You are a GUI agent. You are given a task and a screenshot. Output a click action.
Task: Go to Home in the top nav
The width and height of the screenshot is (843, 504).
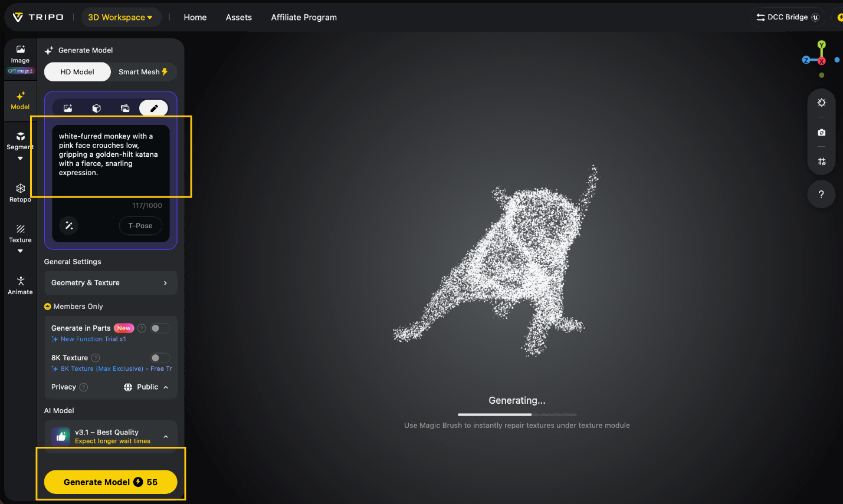coord(195,17)
